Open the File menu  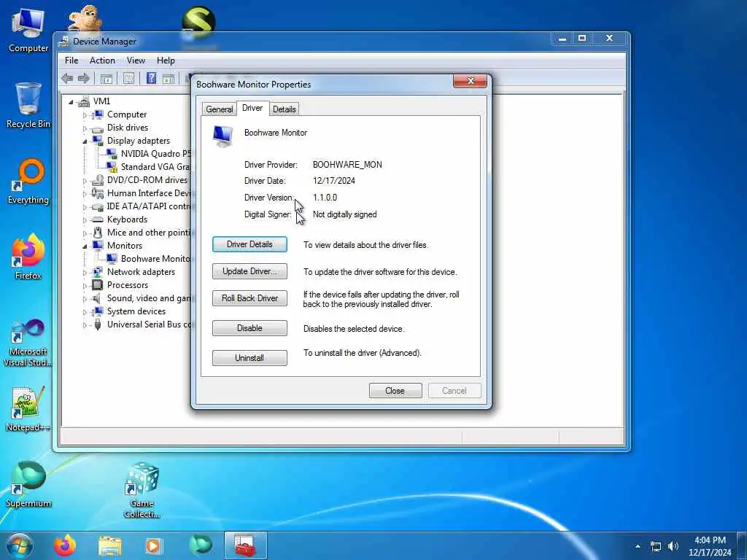point(71,61)
